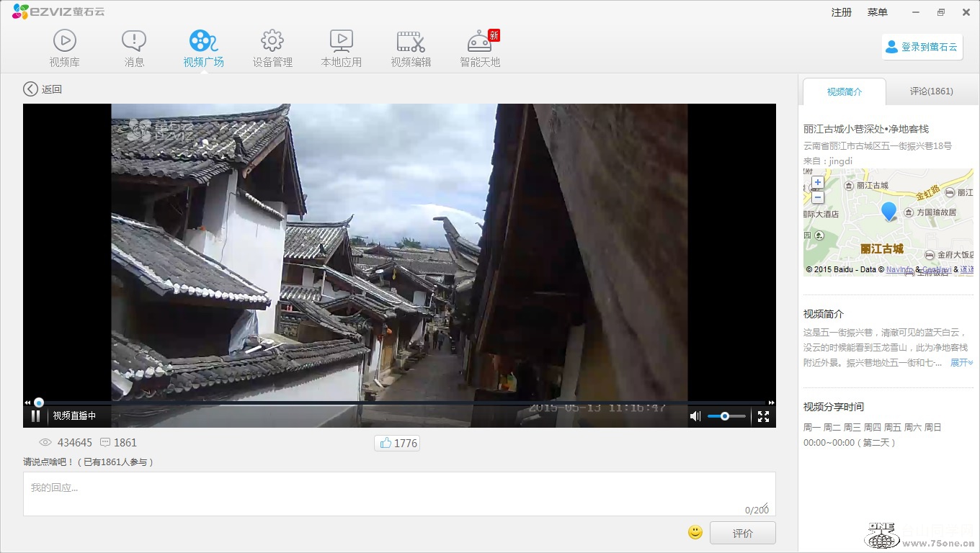Viewport: 980px width, 553px height.
Task: Toggle fullscreen video mode
Action: (x=763, y=416)
